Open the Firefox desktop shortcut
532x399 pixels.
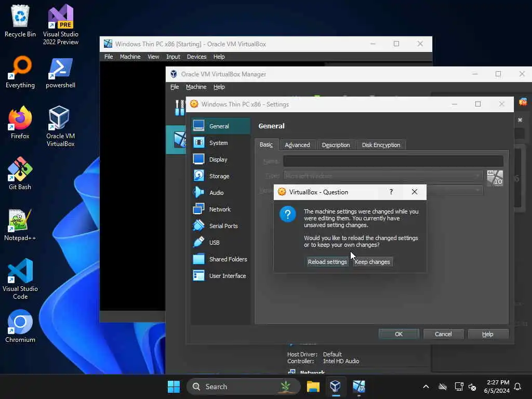click(20, 123)
